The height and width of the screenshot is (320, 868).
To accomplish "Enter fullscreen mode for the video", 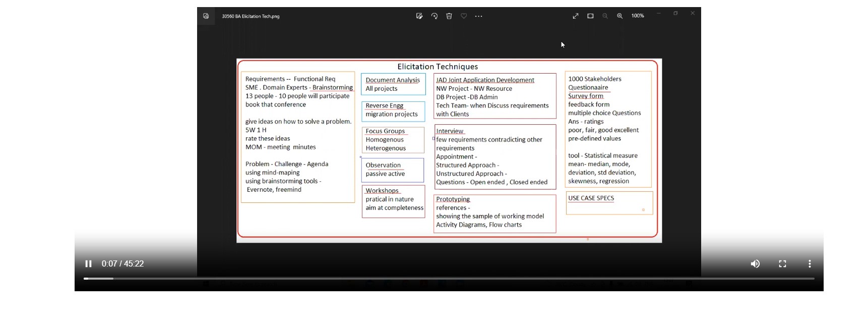I will (x=782, y=264).
